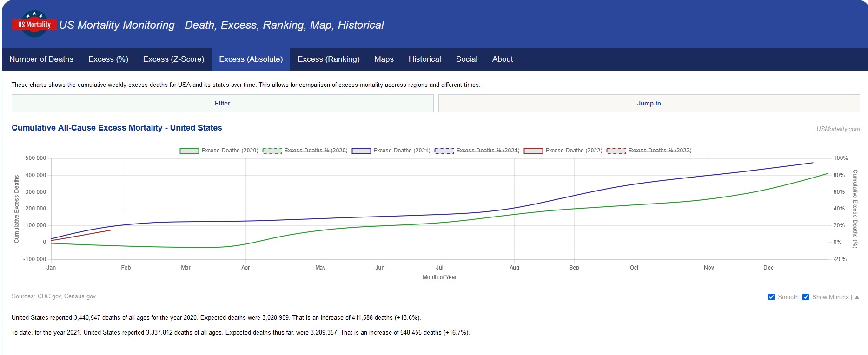
Task: Toggle Excess Deaths (2022) legend swatch
Action: (x=533, y=151)
